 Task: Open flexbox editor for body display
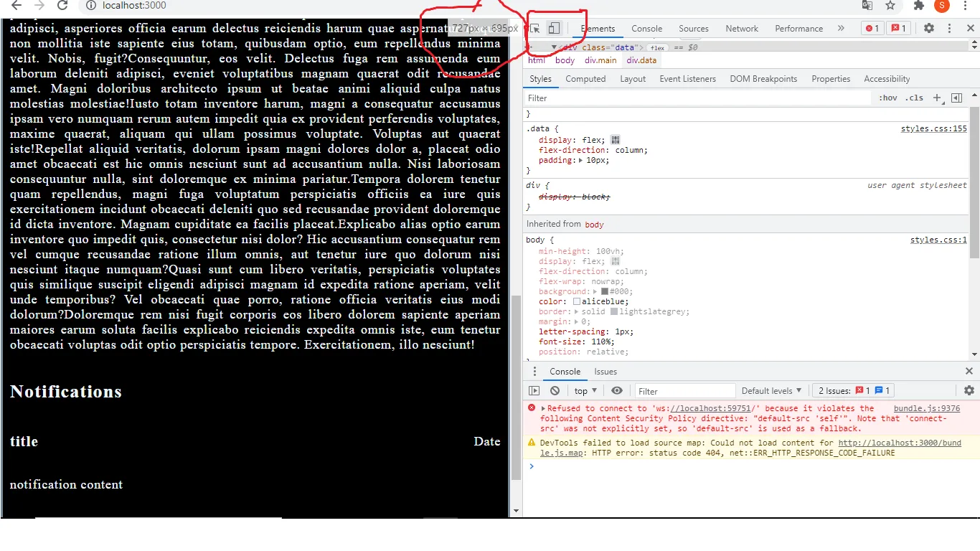tap(616, 261)
